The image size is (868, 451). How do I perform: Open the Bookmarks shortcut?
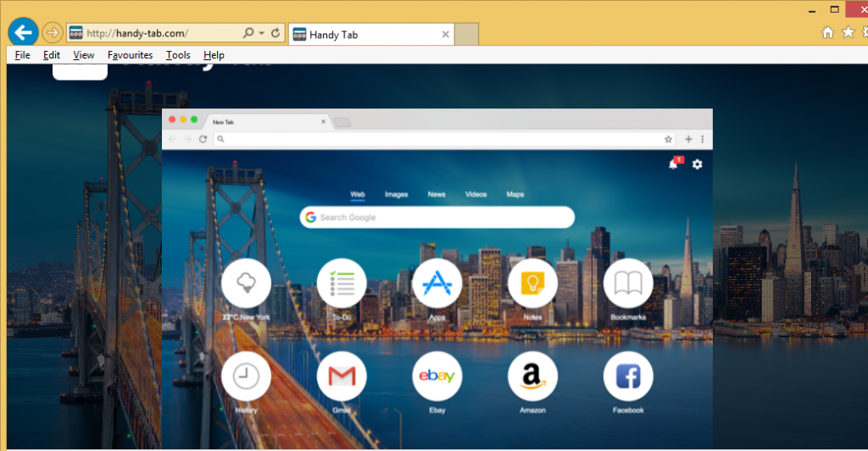point(628,283)
